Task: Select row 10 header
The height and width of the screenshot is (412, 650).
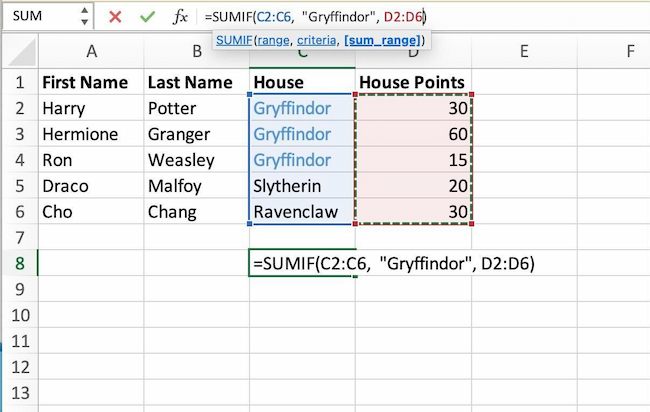Action: (x=17, y=314)
